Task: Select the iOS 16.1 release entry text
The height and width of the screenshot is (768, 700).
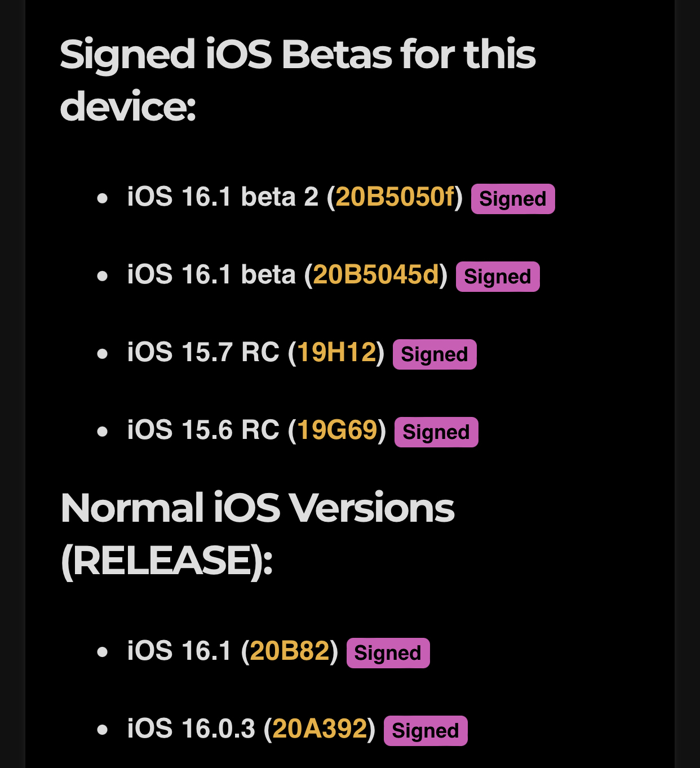Action: point(233,651)
